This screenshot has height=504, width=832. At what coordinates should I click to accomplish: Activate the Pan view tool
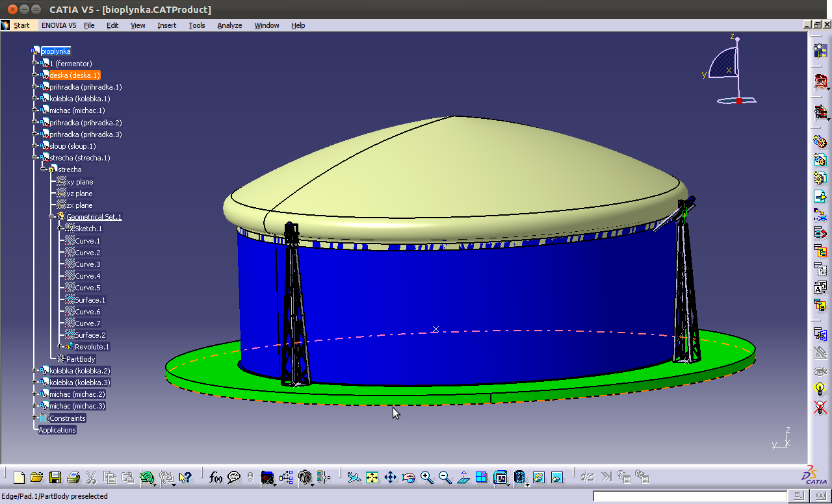(390, 478)
